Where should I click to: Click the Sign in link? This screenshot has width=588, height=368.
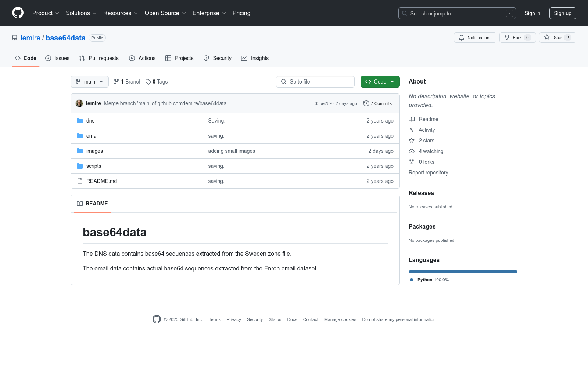533,13
